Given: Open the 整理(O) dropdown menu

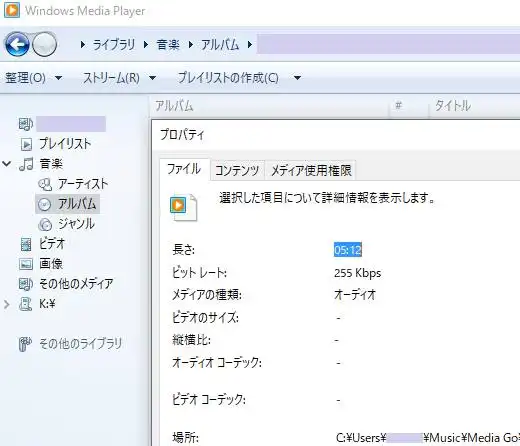Looking at the screenshot, I should pos(33,78).
